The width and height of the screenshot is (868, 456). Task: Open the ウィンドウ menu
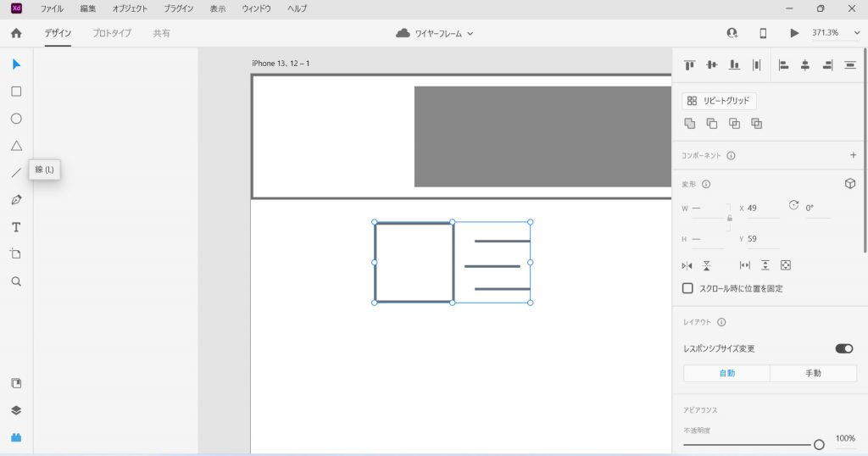tap(256, 8)
